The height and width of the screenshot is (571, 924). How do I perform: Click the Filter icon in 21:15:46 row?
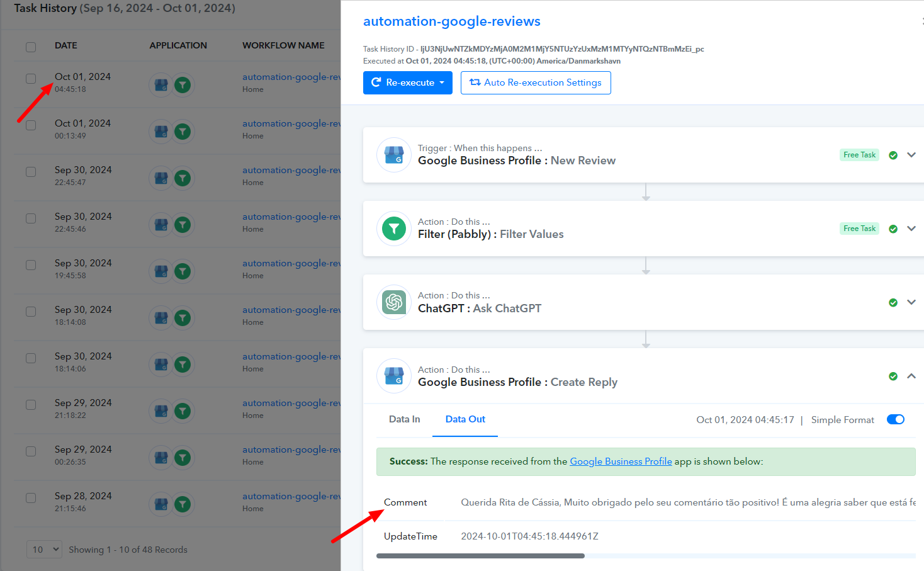click(x=183, y=504)
